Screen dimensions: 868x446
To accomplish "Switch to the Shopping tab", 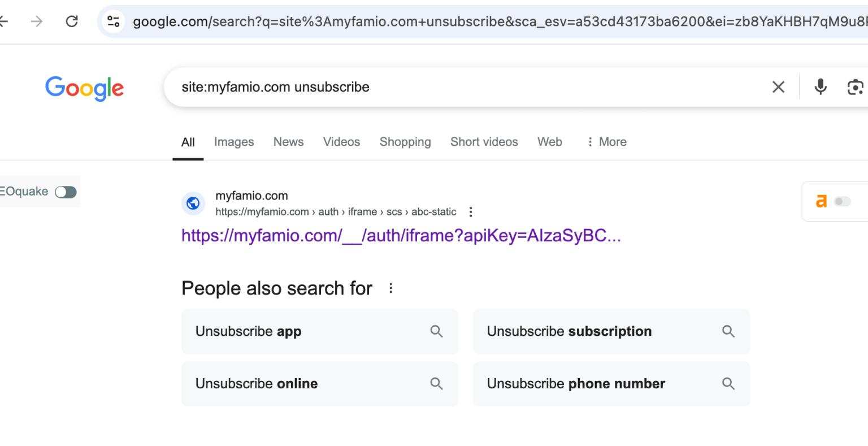I will click(405, 142).
